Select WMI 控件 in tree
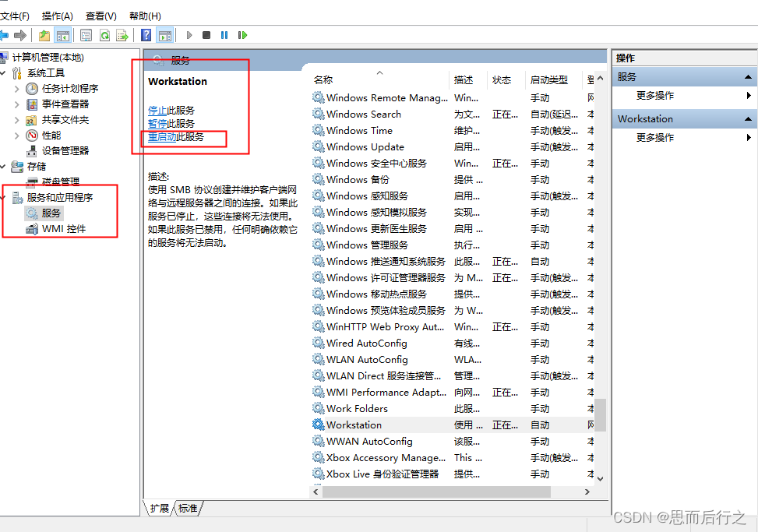 [x=64, y=228]
